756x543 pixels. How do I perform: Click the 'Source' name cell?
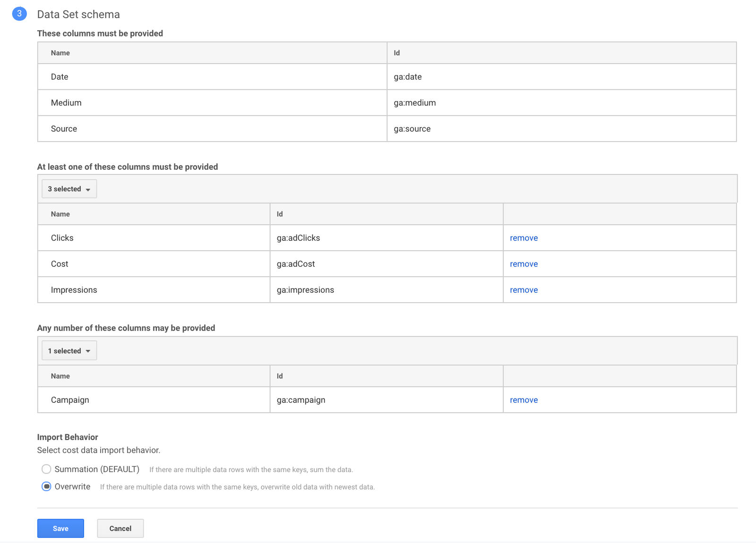tap(212, 128)
